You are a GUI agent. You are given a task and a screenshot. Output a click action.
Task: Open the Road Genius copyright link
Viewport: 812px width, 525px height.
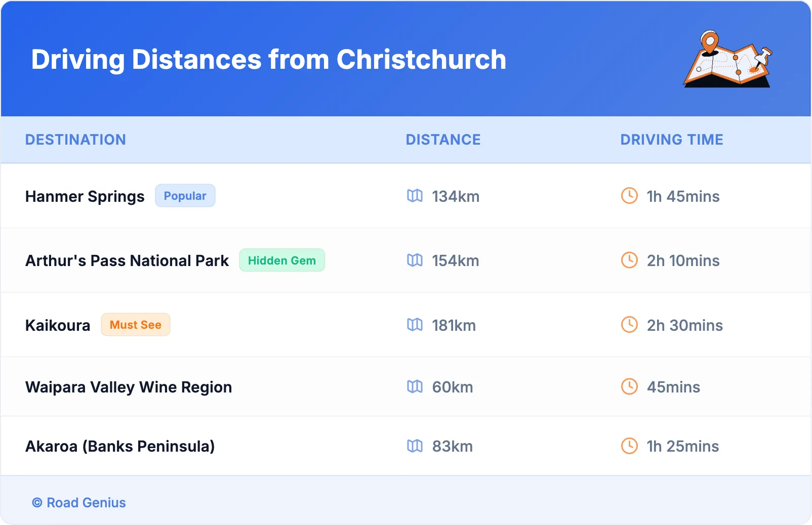pyautogui.click(x=79, y=502)
